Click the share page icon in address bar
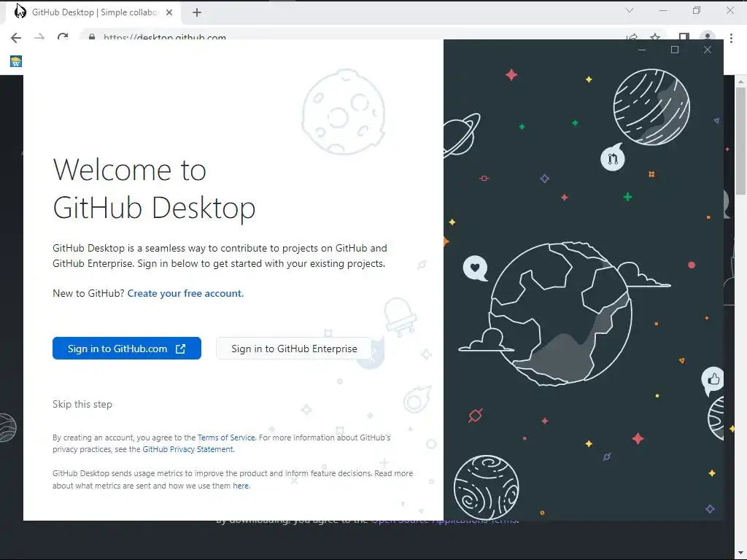The height and width of the screenshot is (560, 747). (x=632, y=37)
